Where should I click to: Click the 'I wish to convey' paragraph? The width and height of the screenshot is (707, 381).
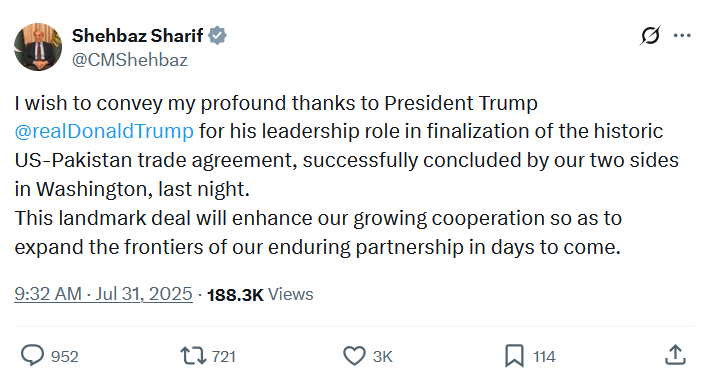[x=346, y=146]
